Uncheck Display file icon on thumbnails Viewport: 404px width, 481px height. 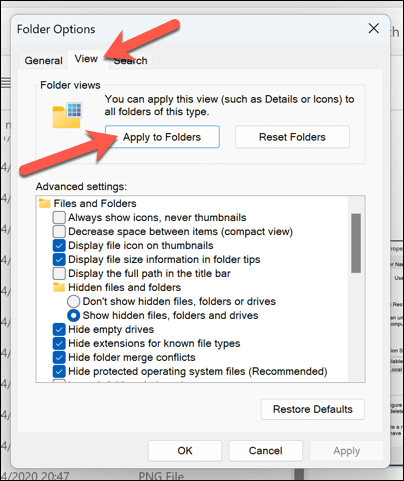[x=59, y=246]
